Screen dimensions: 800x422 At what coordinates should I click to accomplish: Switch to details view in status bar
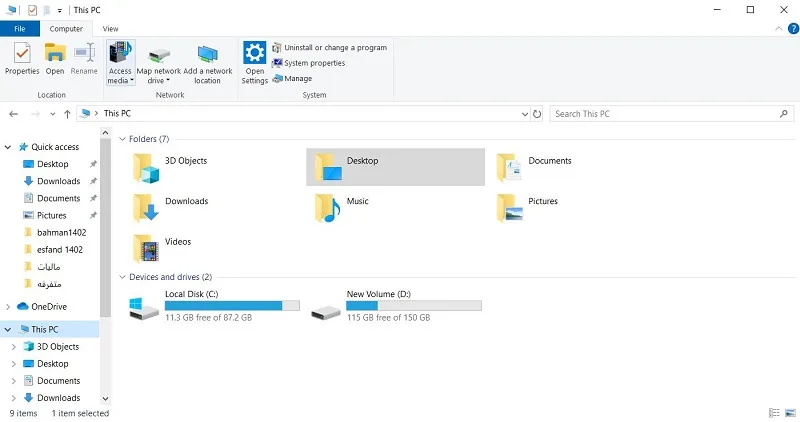coord(774,413)
